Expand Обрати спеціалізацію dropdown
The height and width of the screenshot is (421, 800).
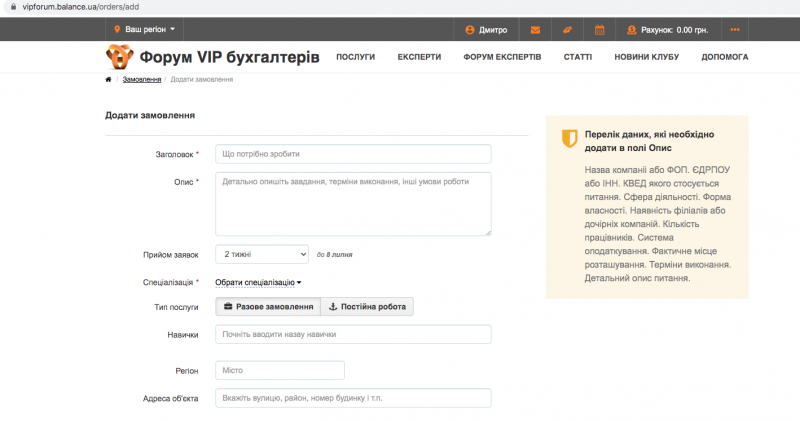point(258,282)
